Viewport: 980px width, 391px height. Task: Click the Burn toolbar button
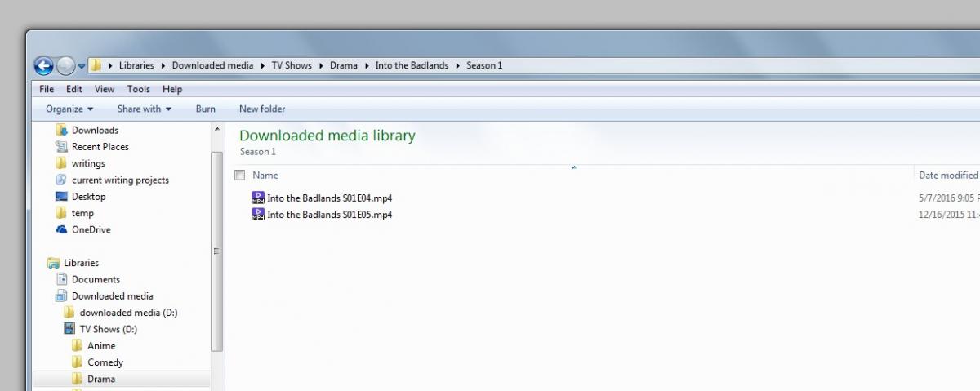click(206, 109)
